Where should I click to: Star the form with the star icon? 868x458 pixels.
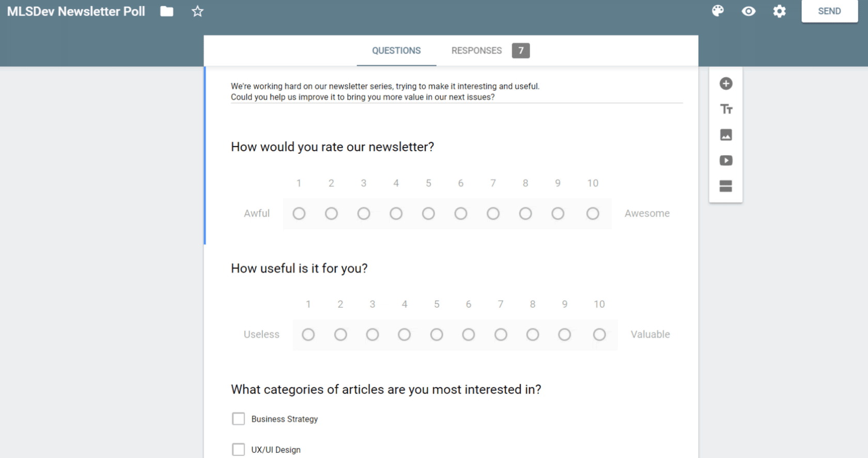197,11
